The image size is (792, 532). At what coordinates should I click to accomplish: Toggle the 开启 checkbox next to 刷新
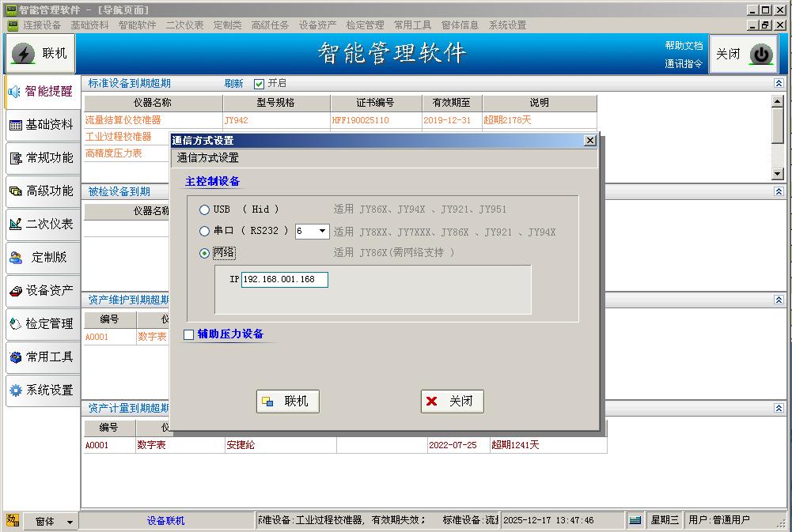pyautogui.click(x=259, y=84)
